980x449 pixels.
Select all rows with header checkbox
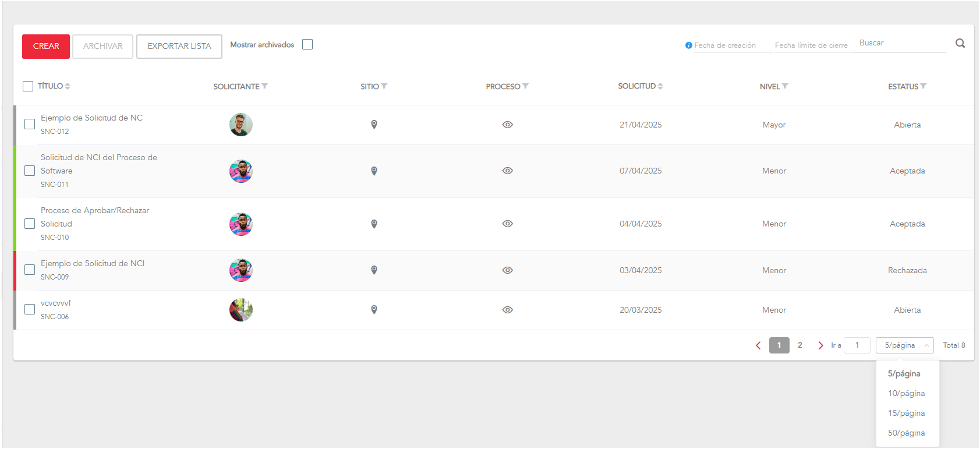pyautogui.click(x=28, y=86)
